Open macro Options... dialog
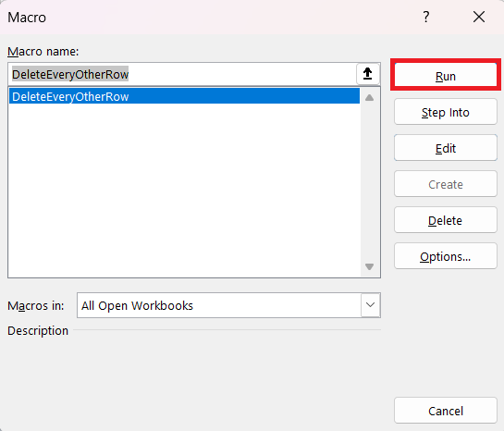 point(446,256)
